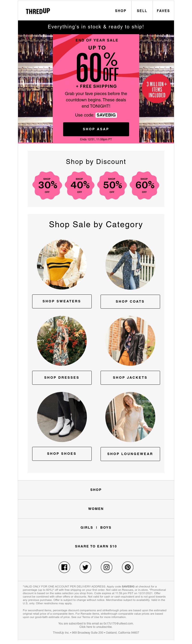This screenshot has width=192, height=644.
Task: Click the Shop Sweaters button
Action: point(62,301)
